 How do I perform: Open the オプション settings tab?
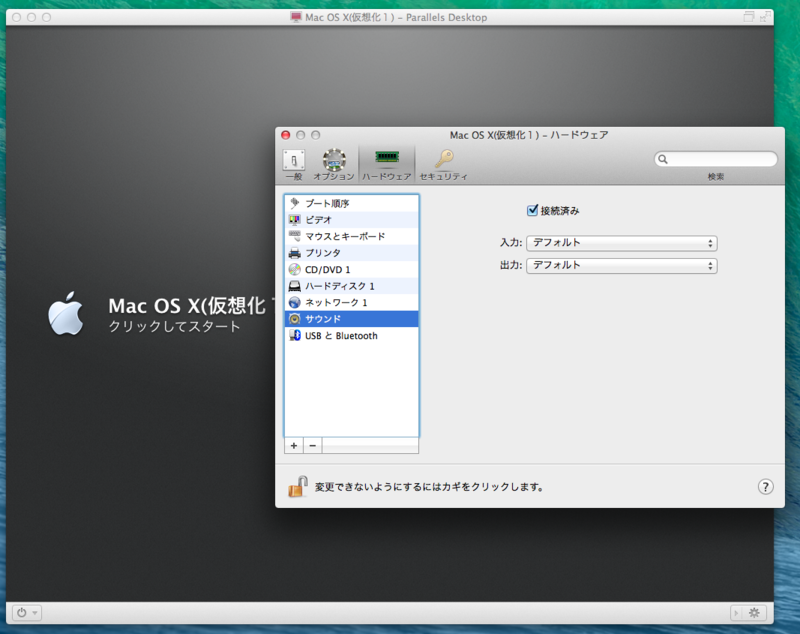point(334,165)
